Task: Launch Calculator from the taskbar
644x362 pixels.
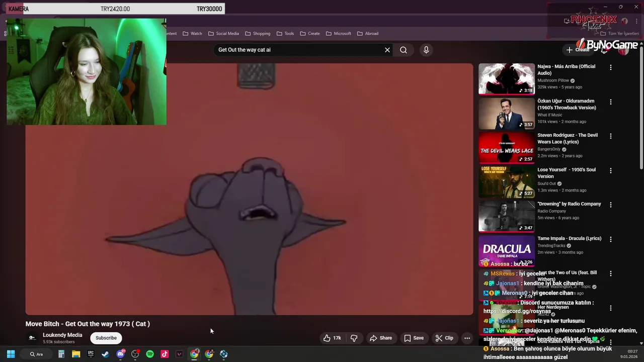Action: tap(61, 354)
